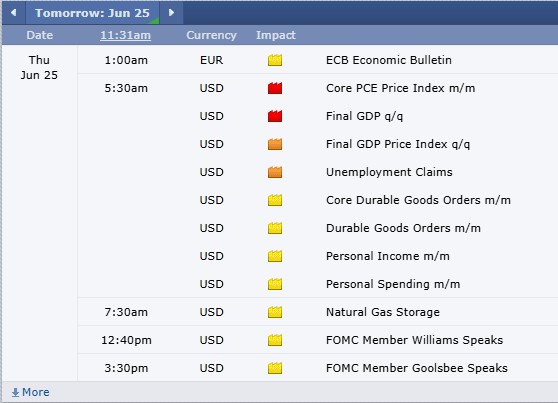Viewport: 558px width, 403px height.
Task: Click the yellow impact icon for Personal Spending
Action: pyautogui.click(x=275, y=284)
